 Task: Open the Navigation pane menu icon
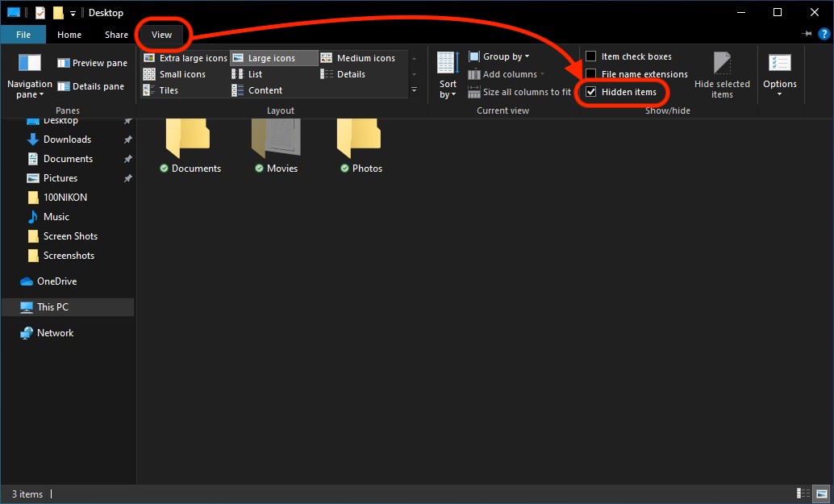tap(30, 63)
